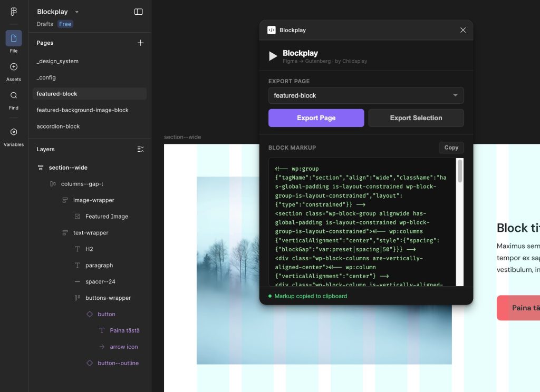Image resolution: width=540 pixels, height=392 pixels.
Task: Switch to the _design_system page
Action: pos(57,61)
